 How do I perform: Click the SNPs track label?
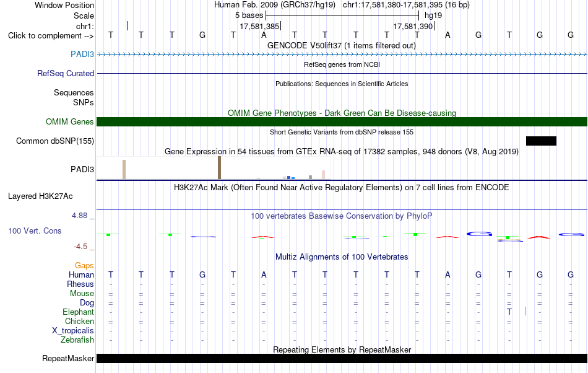click(x=84, y=102)
